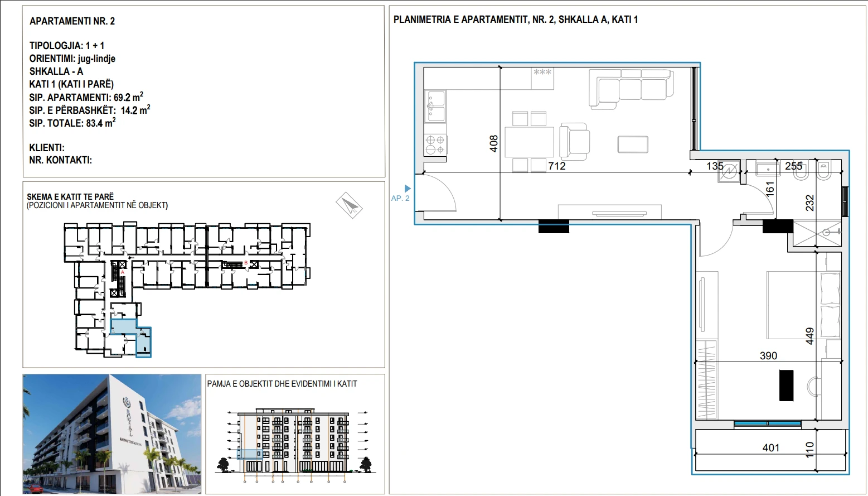Click the PLANIMETRIA E APARTAMENTIT title
868x496 pixels.
pyautogui.click(x=516, y=20)
